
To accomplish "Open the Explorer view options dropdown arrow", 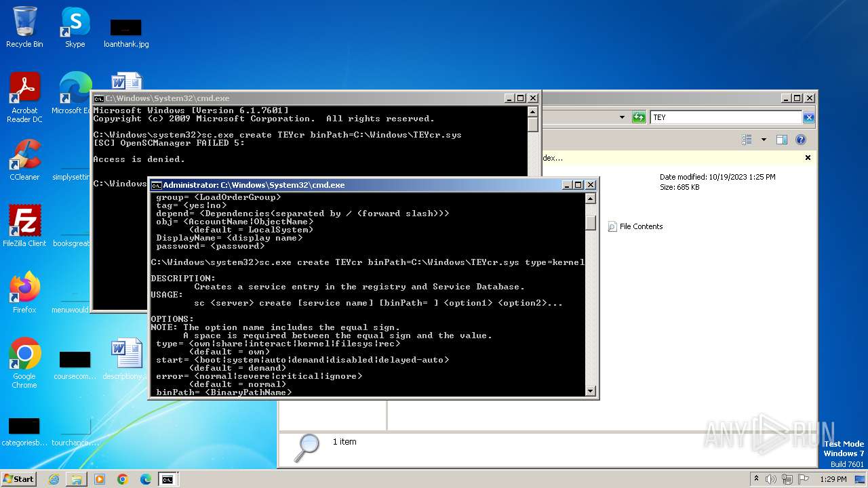I will pyautogui.click(x=764, y=140).
